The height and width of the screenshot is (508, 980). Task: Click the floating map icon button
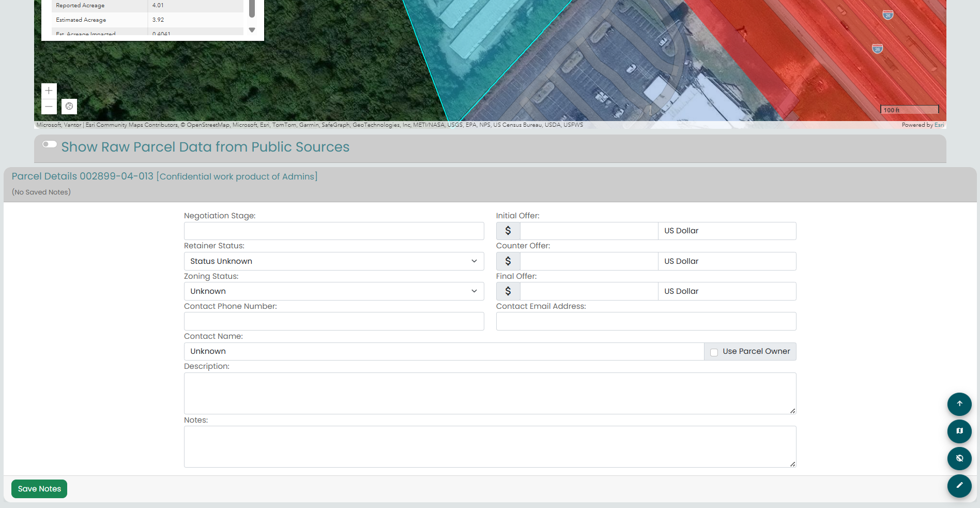tap(959, 431)
